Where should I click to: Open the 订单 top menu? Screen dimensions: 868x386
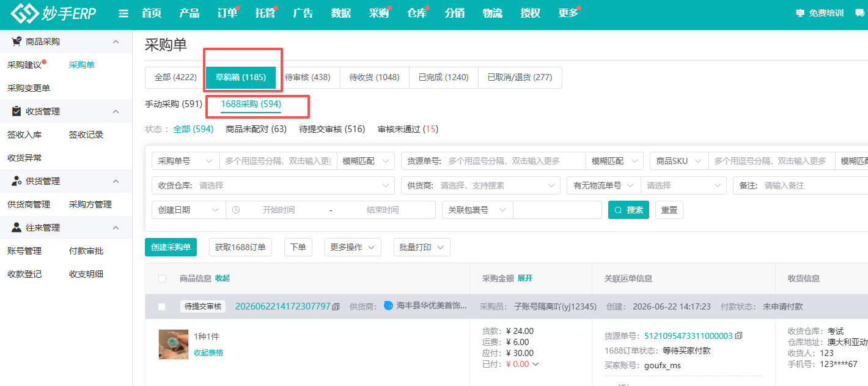point(227,13)
